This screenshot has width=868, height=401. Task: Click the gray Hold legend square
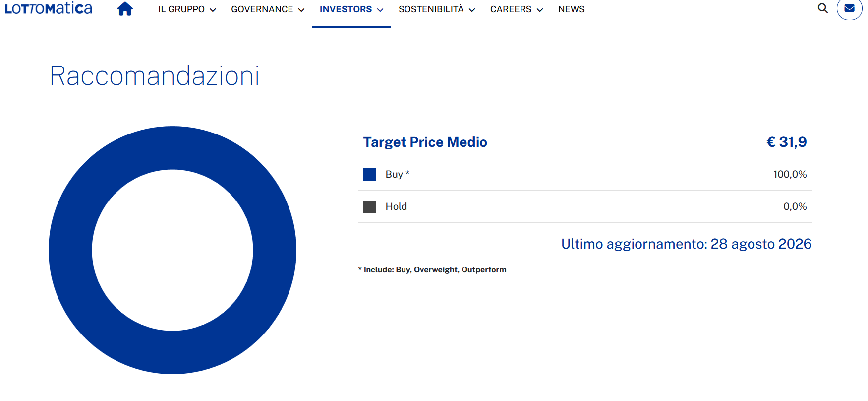coord(369,206)
